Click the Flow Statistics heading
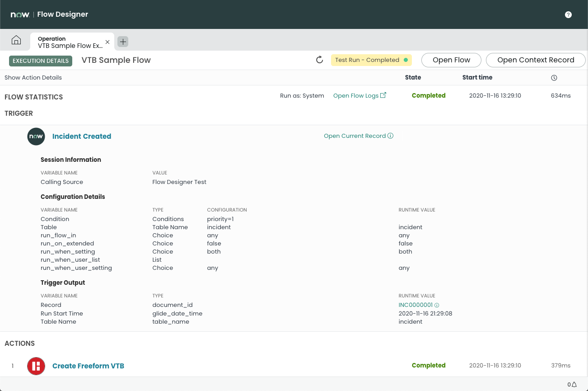The image size is (588, 391). (34, 97)
